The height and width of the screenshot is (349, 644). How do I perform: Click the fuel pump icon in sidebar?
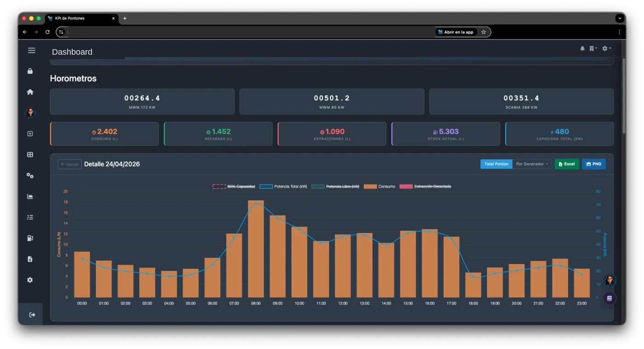pyautogui.click(x=30, y=238)
